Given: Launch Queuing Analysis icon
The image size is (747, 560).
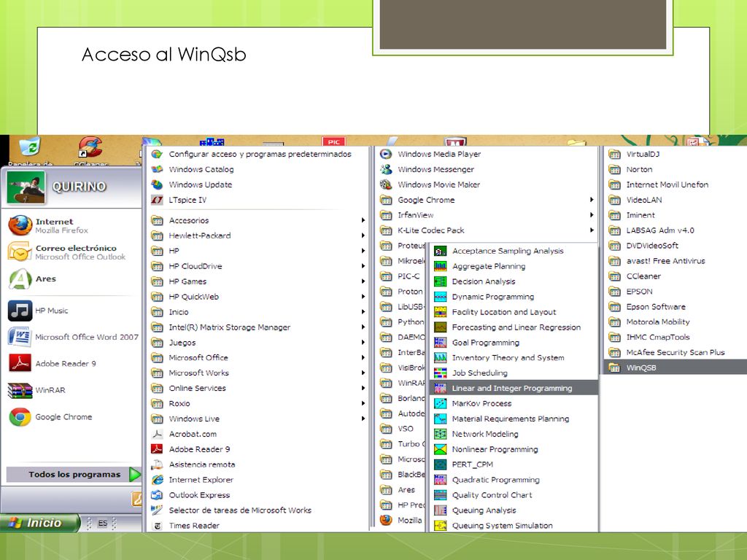Looking at the screenshot, I should (440, 510).
